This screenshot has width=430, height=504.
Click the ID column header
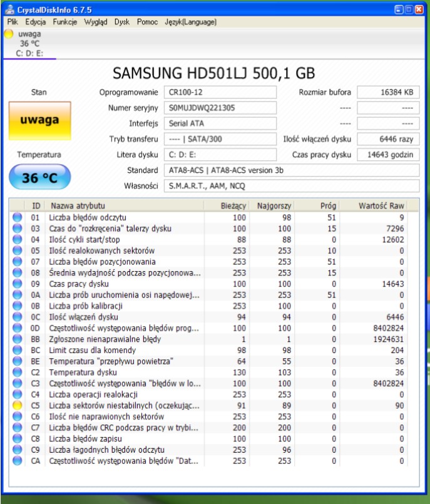coord(35,206)
